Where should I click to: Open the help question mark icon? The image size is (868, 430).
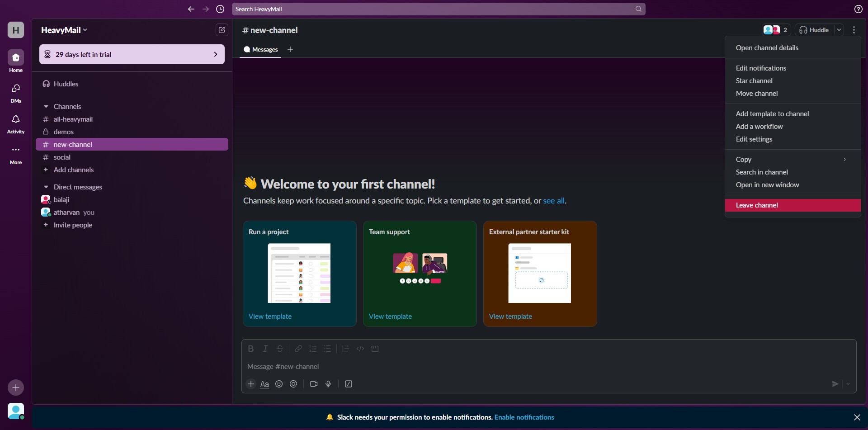pyautogui.click(x=859, y=9)
